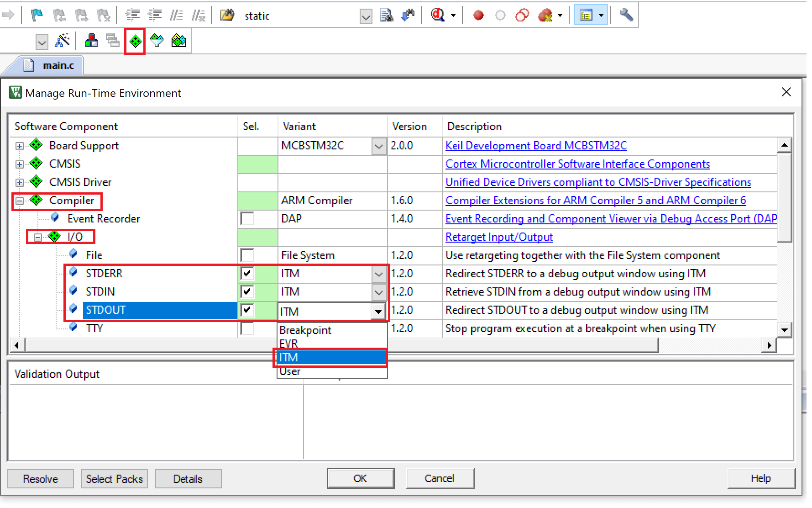Click the Resolve button
The width and height of the screenshot is (812, 508).
coord(41,479)
